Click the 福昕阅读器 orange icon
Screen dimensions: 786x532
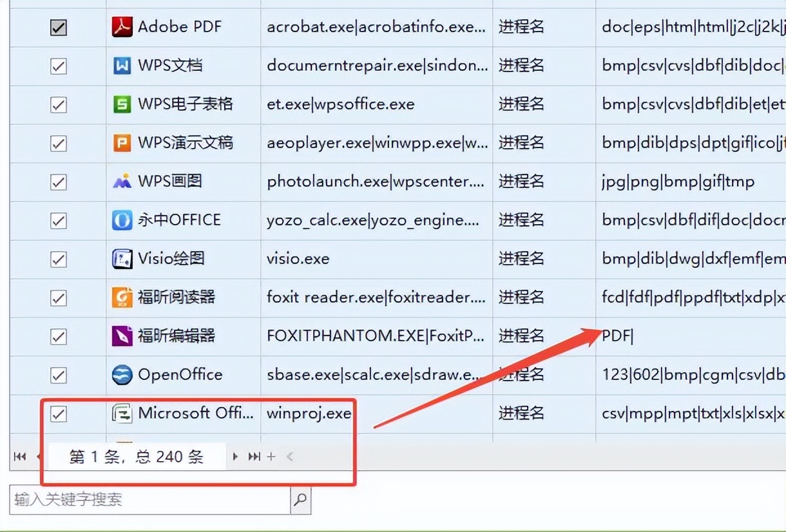pos(122,298)
